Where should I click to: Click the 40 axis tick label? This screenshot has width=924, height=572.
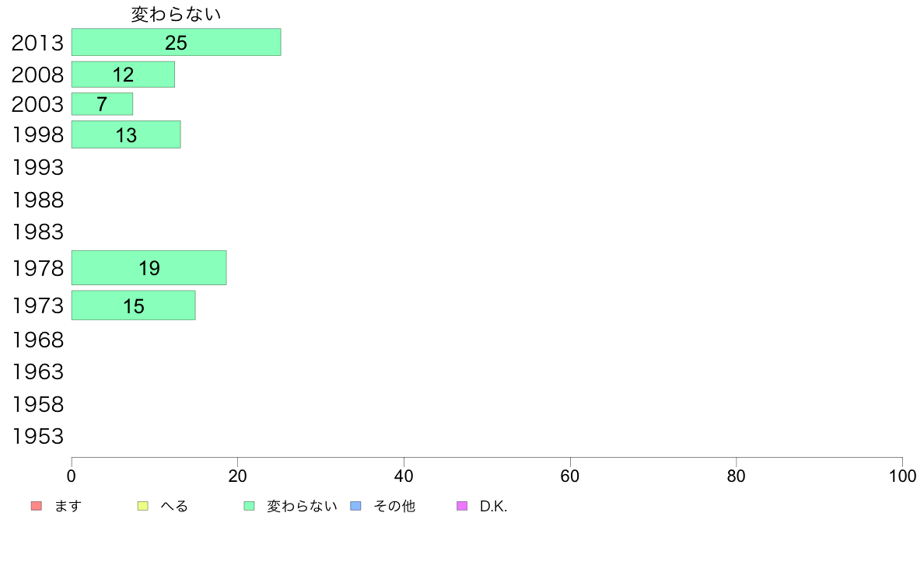click(x=404, y=476)
